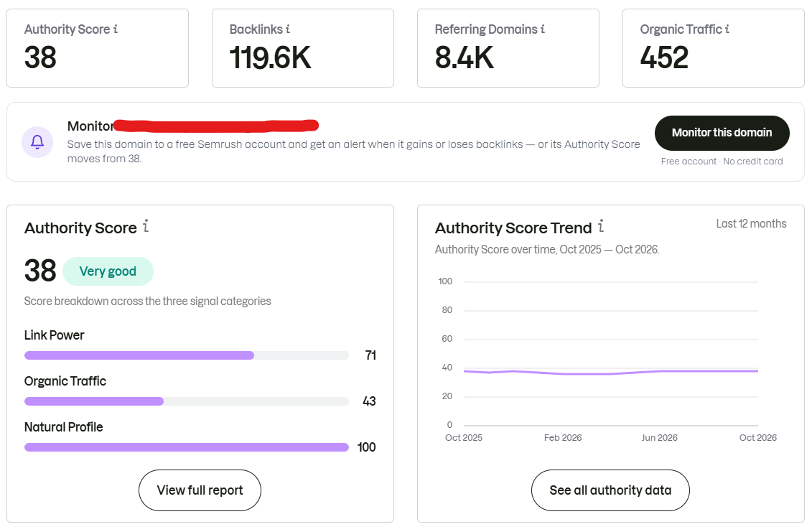The width and height of the screenshot is (812, 532).
Task: Click the 452 organic traffic value
Action: (x=664, y=57)
